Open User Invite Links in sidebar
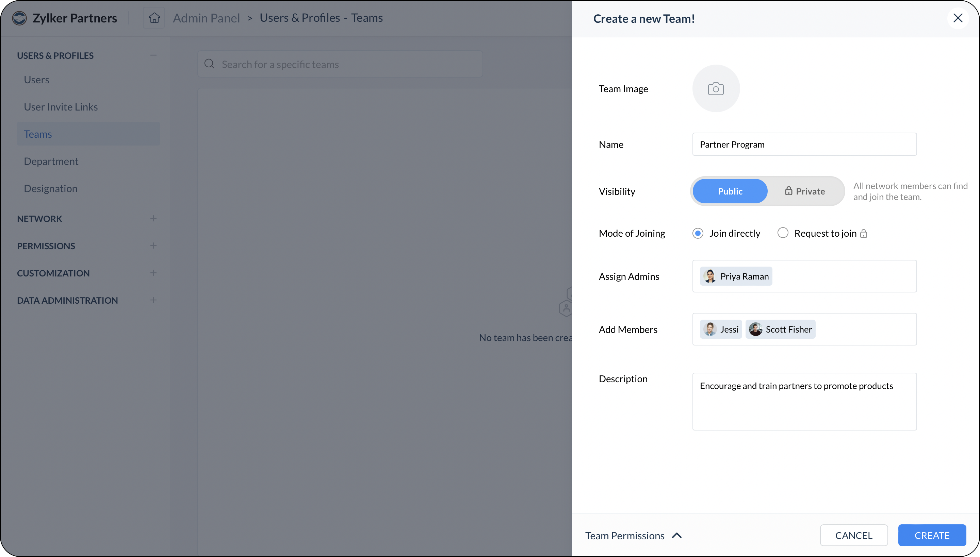Screen dimensions: 980x557 (x=88, y=107)
